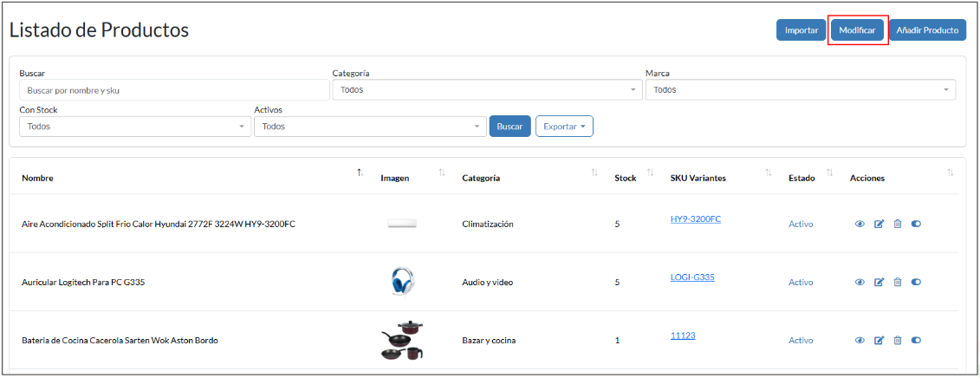Edit the Bateria de Cocina product
Image resolution: width=980 pixels, height=378 pixels.
coord(879,341)
